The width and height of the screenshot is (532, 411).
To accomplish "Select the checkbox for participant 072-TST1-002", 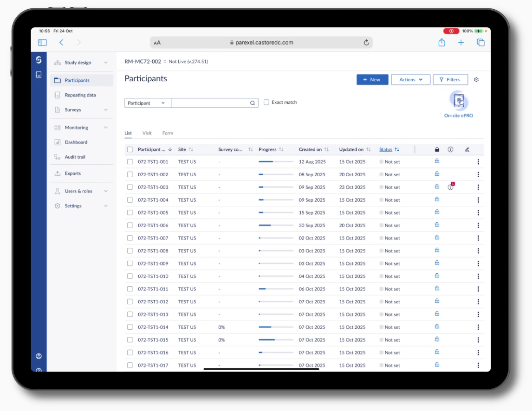I will (130, 174).
